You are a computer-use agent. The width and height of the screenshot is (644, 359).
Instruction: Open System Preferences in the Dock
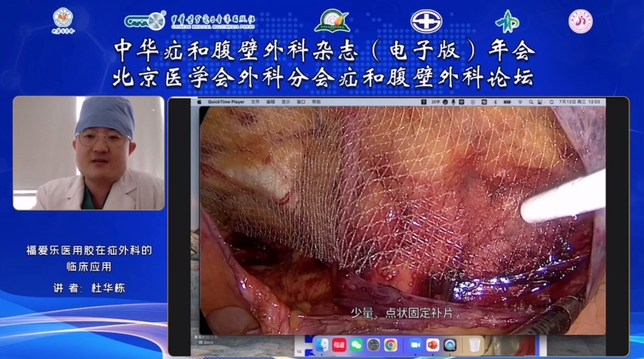373,345
